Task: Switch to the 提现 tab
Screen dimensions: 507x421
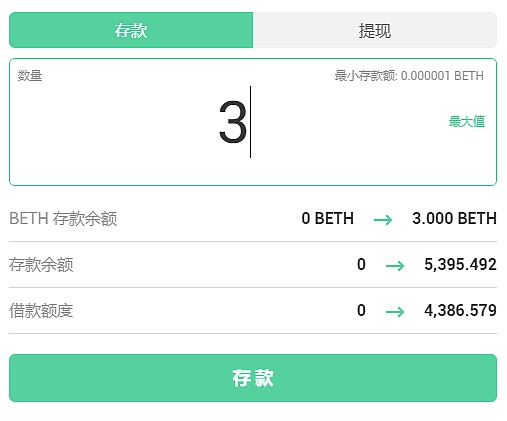Action: point(375,30)
